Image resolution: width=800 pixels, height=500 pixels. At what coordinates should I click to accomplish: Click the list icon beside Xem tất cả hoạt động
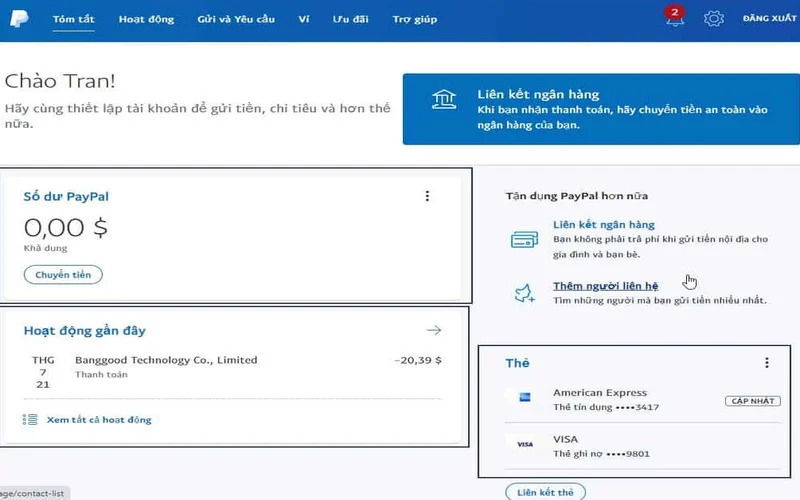coord(30,420)
